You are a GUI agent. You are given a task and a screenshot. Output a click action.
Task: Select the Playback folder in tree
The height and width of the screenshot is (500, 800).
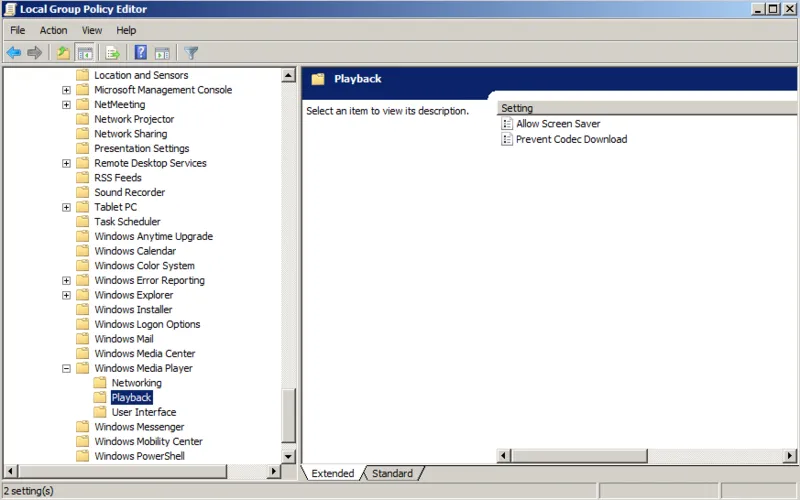point(131,397)
